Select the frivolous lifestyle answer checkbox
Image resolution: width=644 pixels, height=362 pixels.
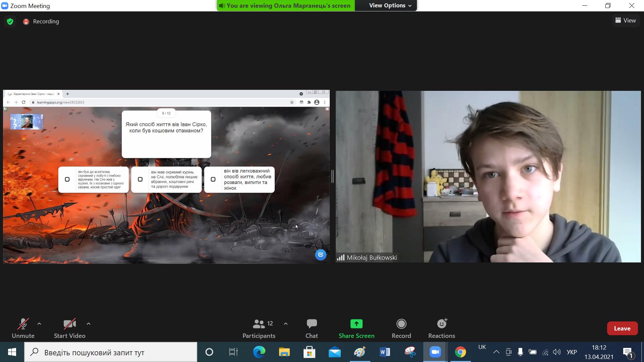click(x=213, y=179)
